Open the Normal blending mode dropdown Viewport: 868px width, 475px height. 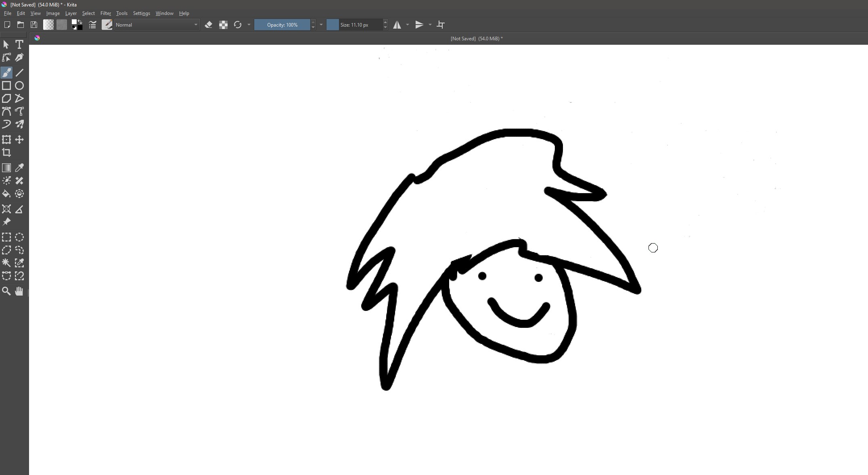pyautogui.click(x=157, y=25)
